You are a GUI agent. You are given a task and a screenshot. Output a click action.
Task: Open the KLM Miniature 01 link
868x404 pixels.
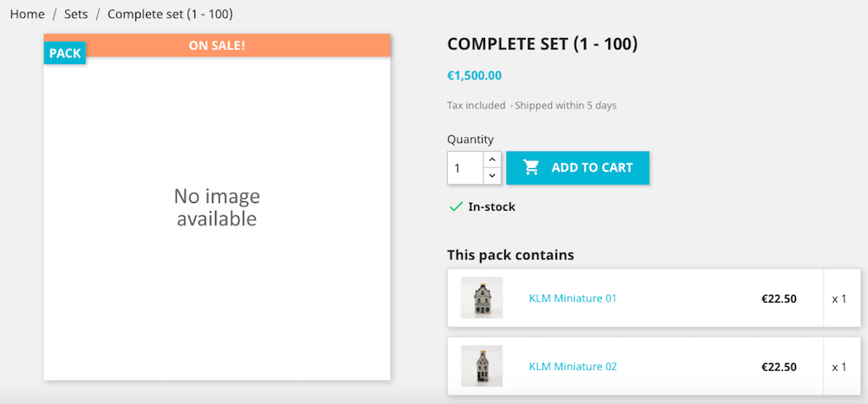572,298
